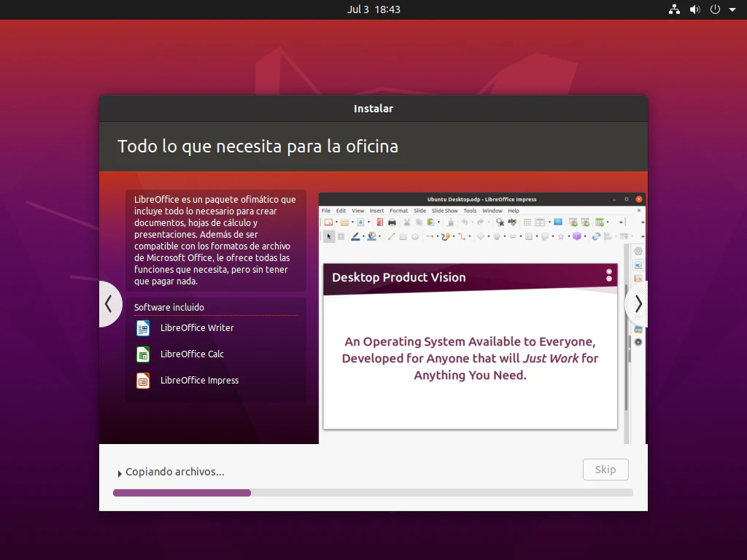
Task: Click the Export as PDF toolbar icon
Action: tap(379, 222)
